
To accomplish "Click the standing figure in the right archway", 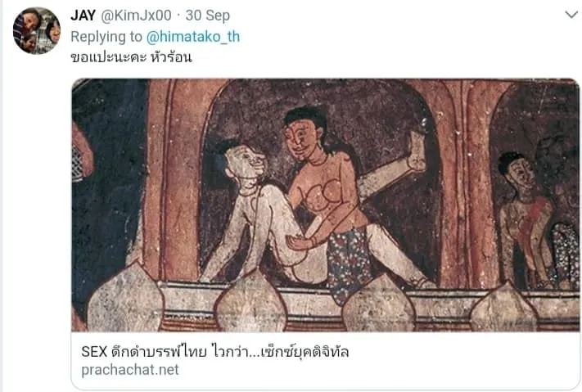I will click(526, 220).
